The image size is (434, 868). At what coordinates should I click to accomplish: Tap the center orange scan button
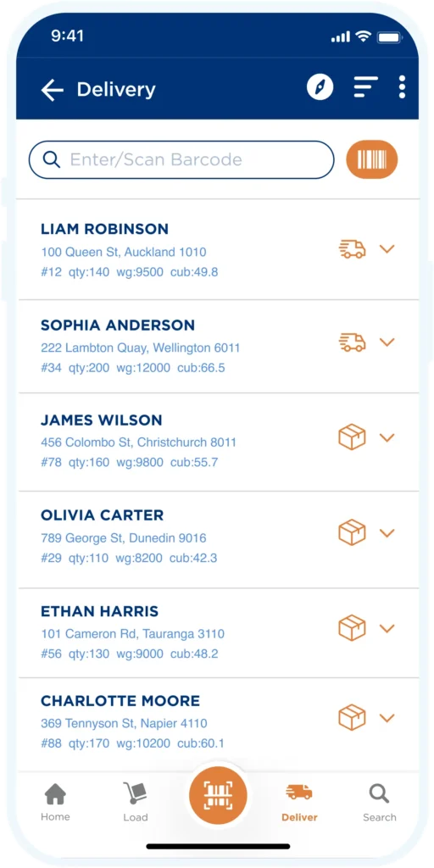click(x=218, y=795)
